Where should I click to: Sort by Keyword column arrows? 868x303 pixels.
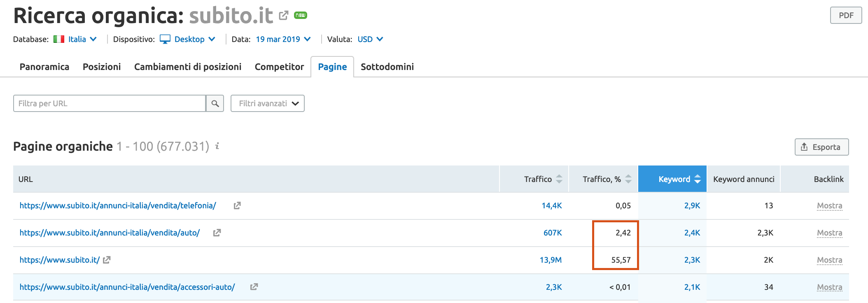click(697, 179)
